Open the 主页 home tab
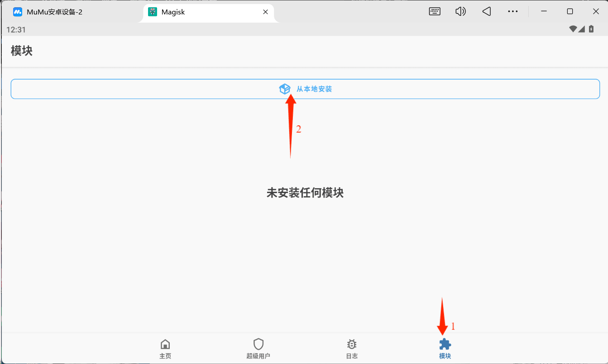The height and width of the screenshot is (364, 608). pyautogui.click(x=165, y=349)
